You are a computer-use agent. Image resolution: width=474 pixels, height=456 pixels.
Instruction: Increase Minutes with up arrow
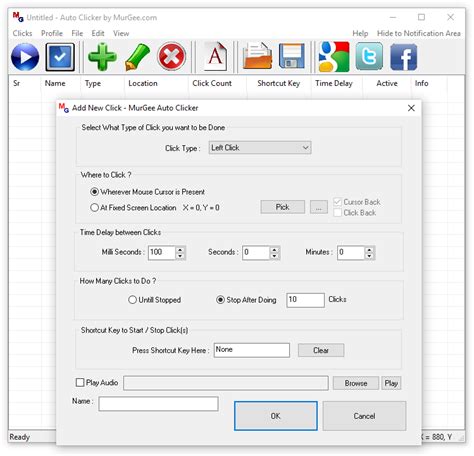coord(369,249)
